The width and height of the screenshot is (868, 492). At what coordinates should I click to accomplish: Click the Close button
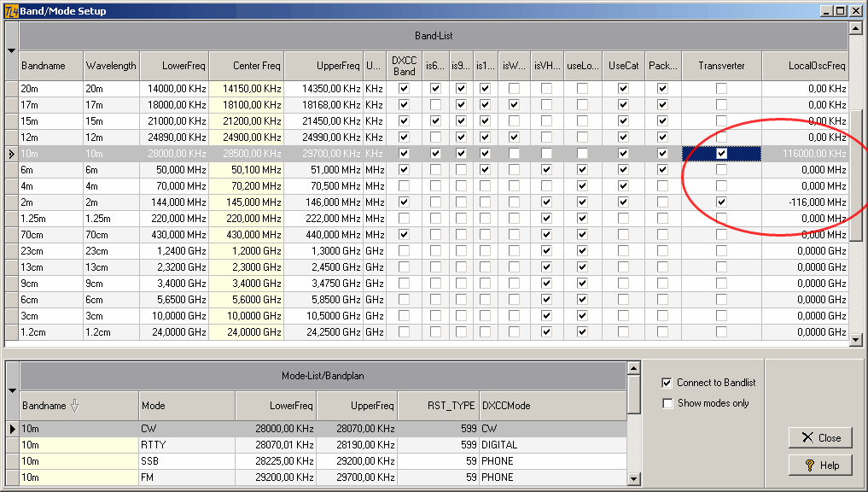(x=820, y=437)
